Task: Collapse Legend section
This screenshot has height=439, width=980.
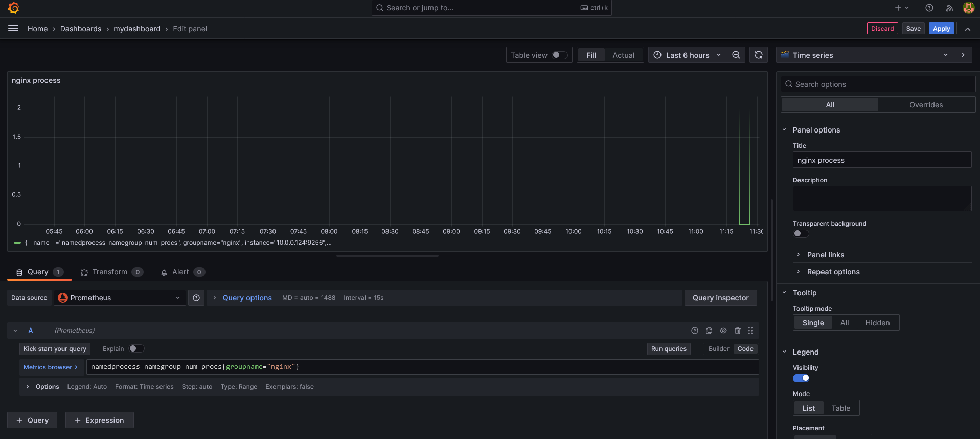Action: coord(805,352)
